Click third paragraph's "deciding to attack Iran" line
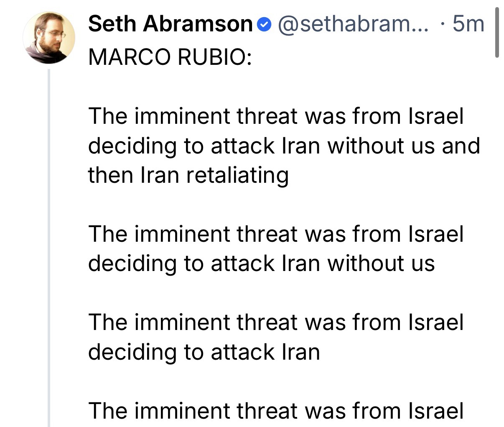This screenshot has height=427, width=504. click(x=204, y=352)
